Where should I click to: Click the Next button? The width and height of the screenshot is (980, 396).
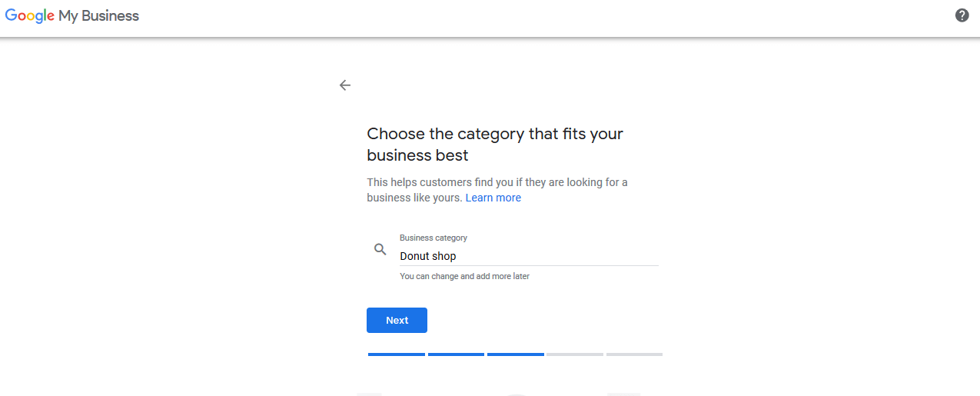point(397,320)
